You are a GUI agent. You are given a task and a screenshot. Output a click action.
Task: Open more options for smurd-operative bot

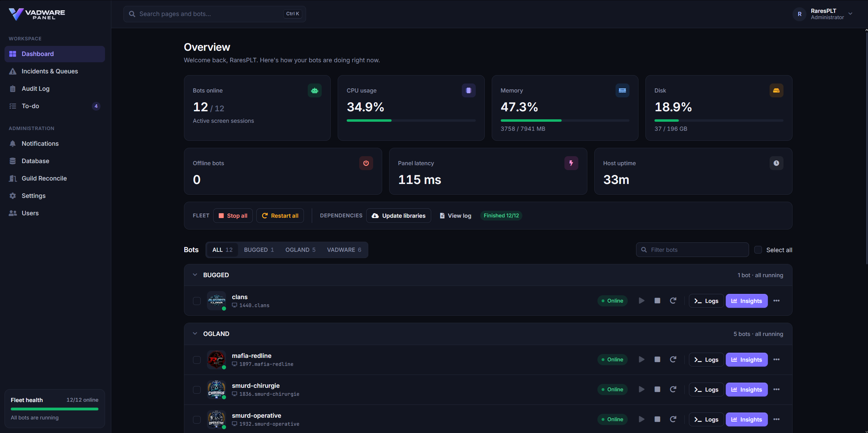777,419
